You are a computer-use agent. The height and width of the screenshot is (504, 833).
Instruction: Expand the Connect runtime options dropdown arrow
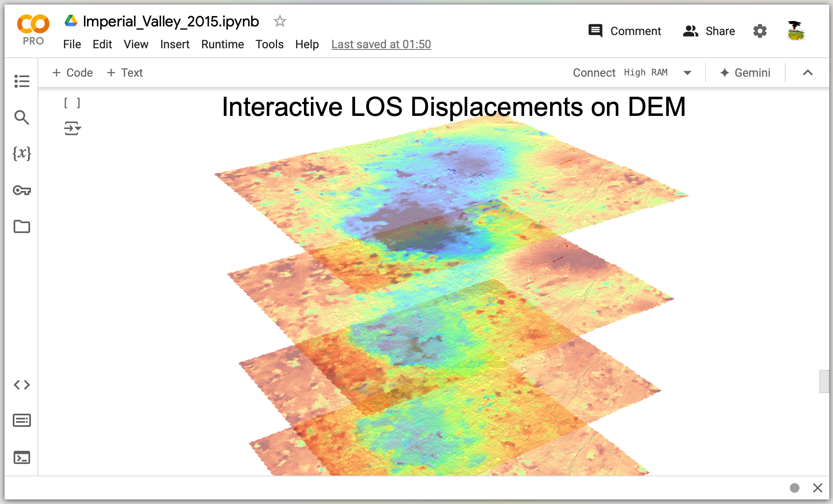point(687,73)
